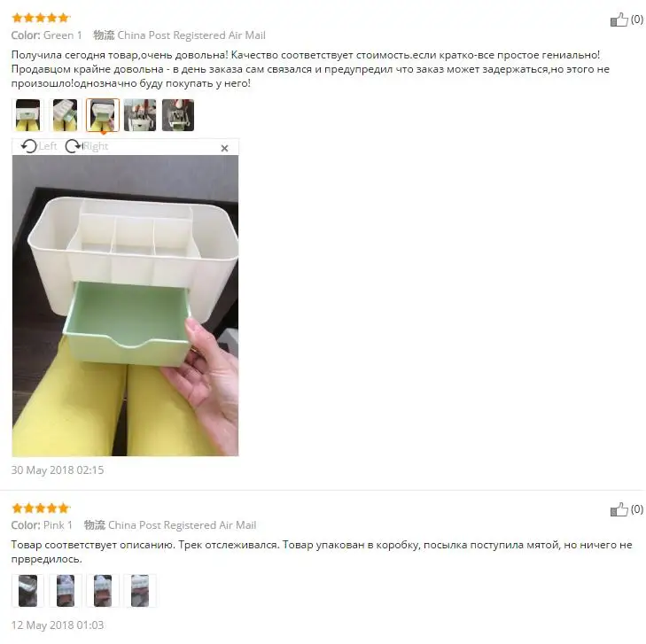Open the third thumbnail in the Pink 1 review

point(103,591)
